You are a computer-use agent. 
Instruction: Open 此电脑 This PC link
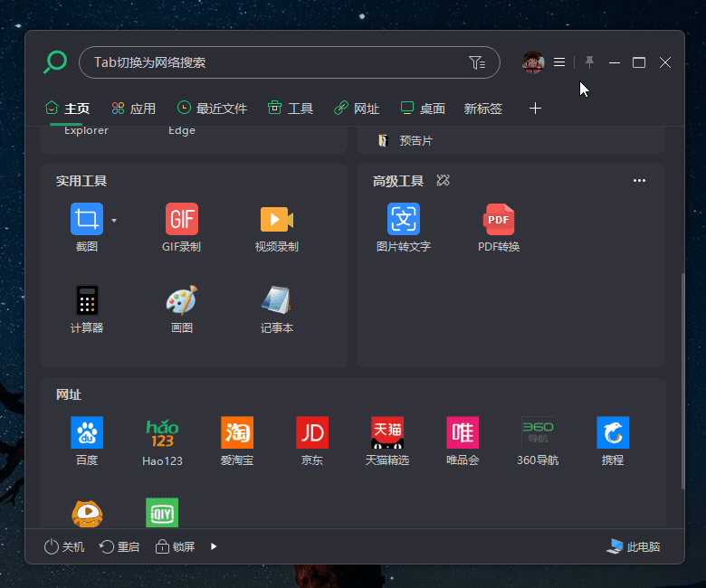[x=633, y=546]
